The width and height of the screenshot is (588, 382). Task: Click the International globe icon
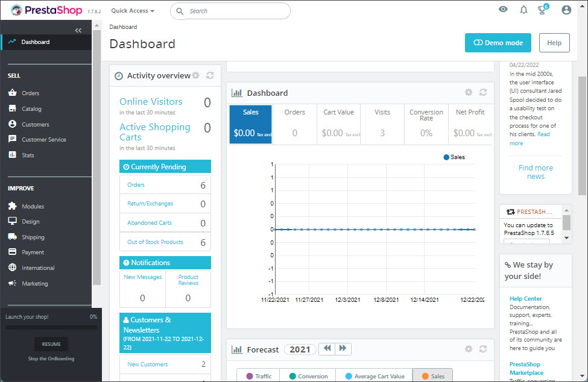click(x=13, y=268)
